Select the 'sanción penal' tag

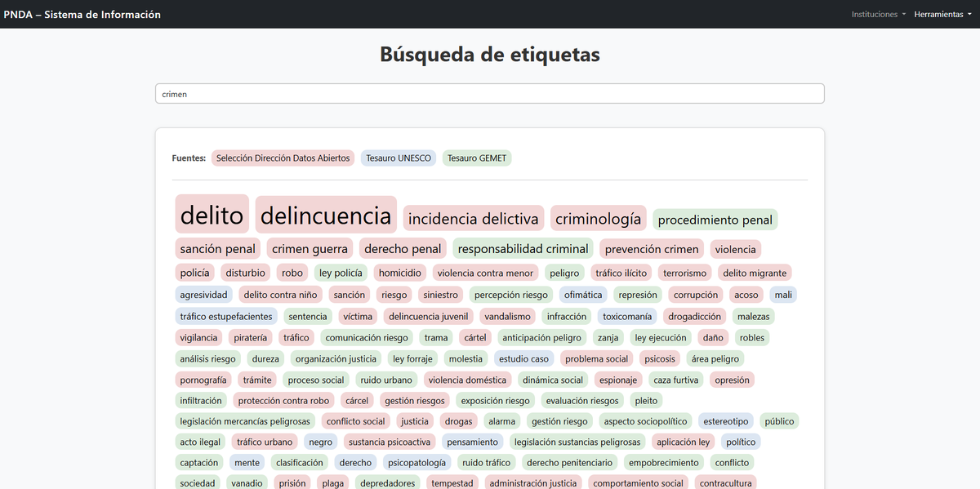(x=218, y=249)
